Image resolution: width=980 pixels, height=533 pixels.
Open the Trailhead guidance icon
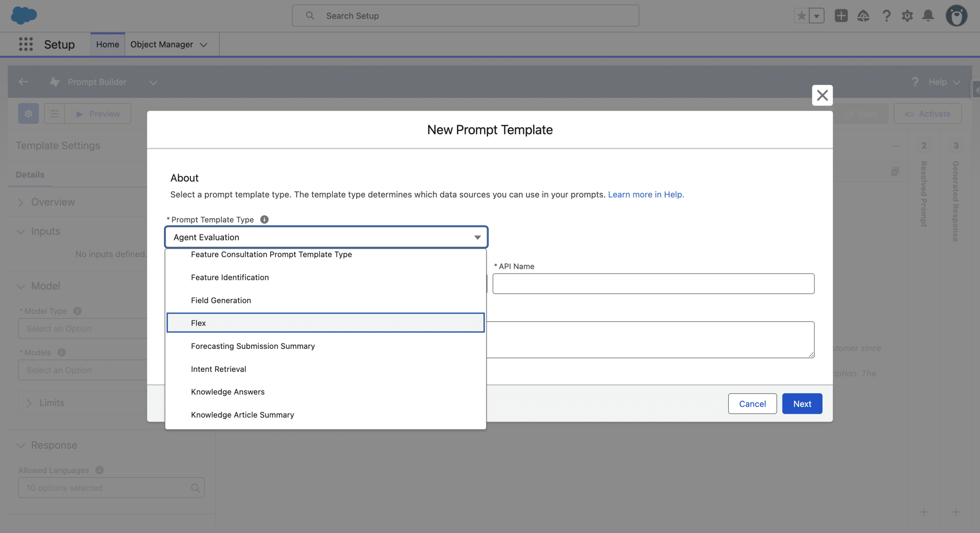click(x=863, y=16)
